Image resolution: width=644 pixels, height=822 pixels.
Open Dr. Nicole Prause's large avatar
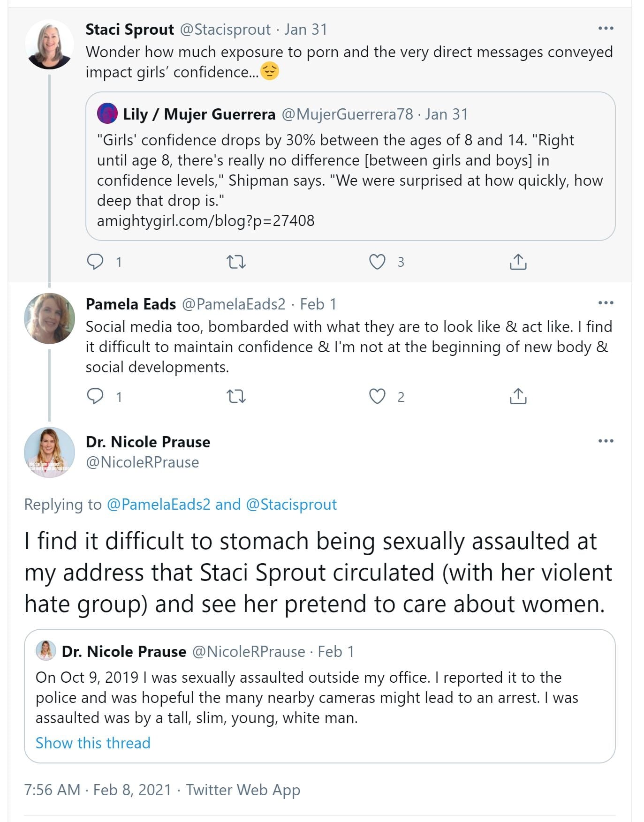pyautogui.click(x=49, y=452)
